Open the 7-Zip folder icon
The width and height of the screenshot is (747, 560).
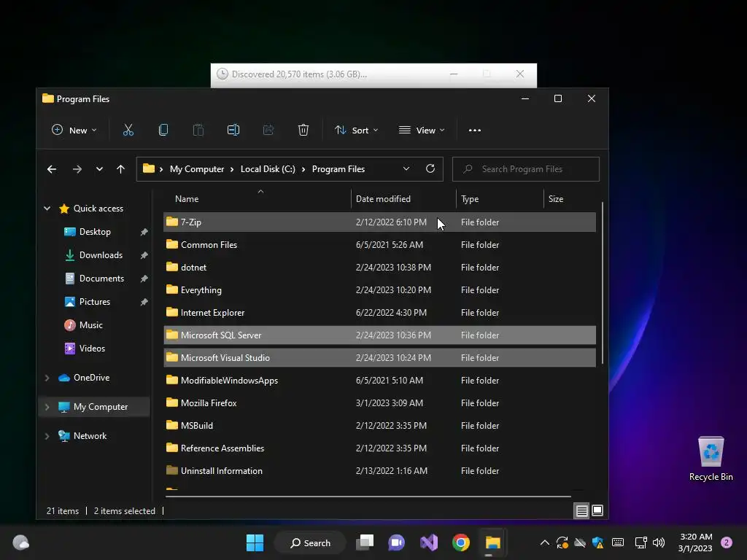coord(172,222)
